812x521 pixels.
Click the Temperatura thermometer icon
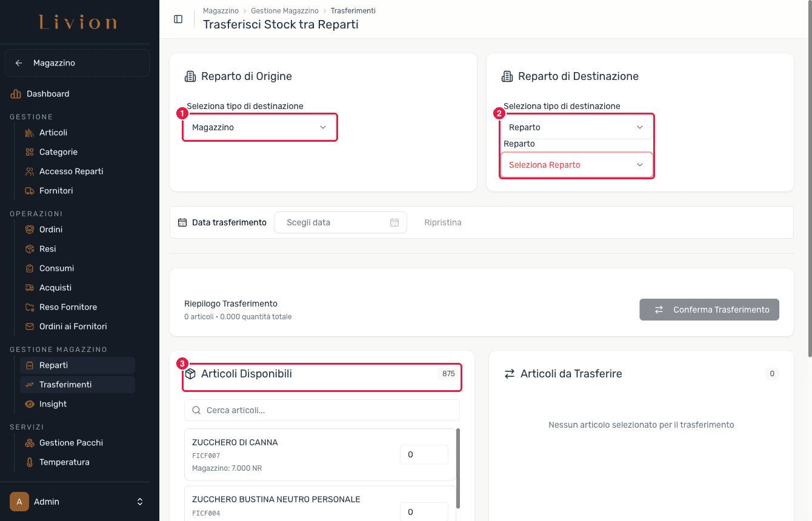pyautogui.click(x=29, y=462)
